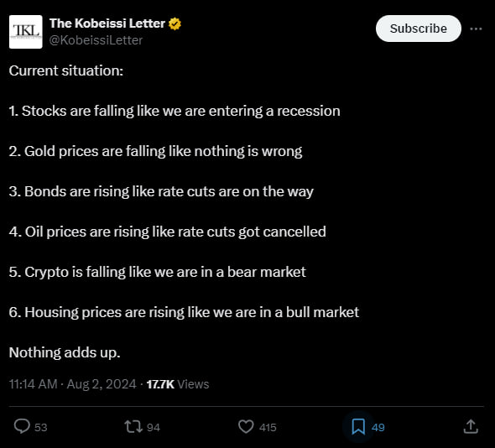View the 17.7K Views count
This screenshot has width=495, height=448.
click(178, 384)
